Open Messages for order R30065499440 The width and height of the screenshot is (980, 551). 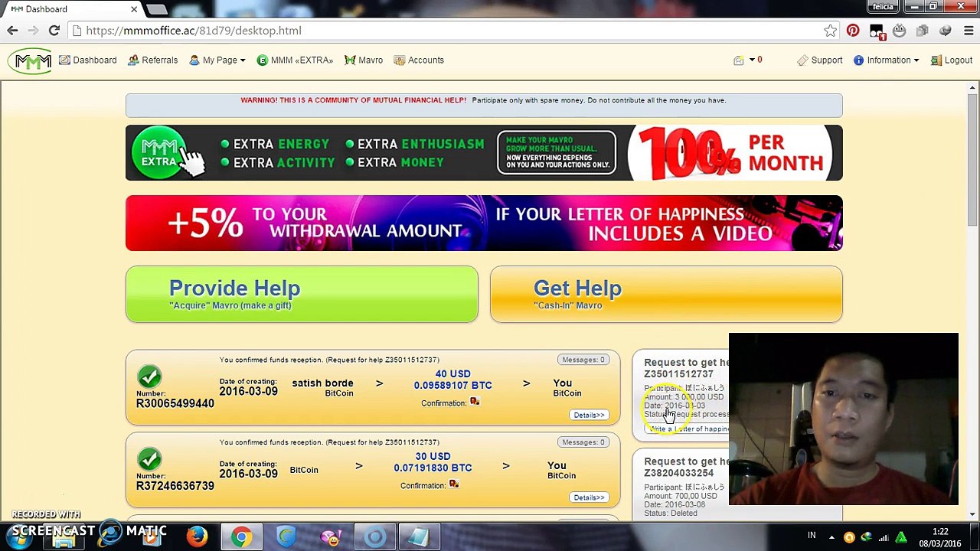(583, 360)
